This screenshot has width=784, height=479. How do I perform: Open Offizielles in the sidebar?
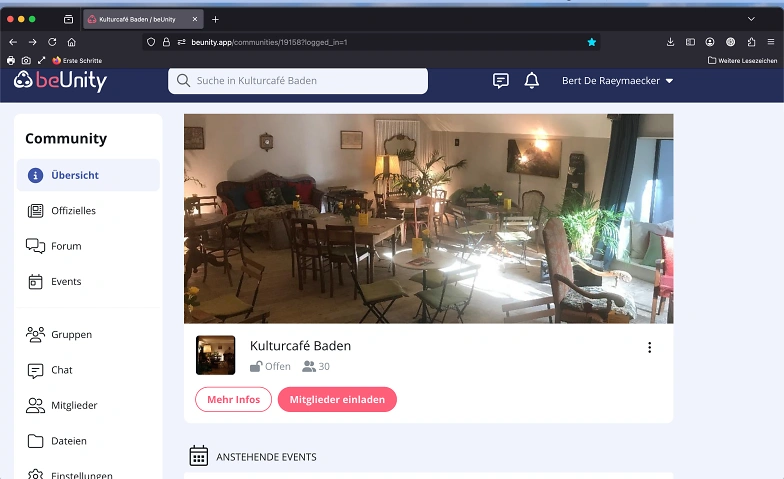(88, 210)
